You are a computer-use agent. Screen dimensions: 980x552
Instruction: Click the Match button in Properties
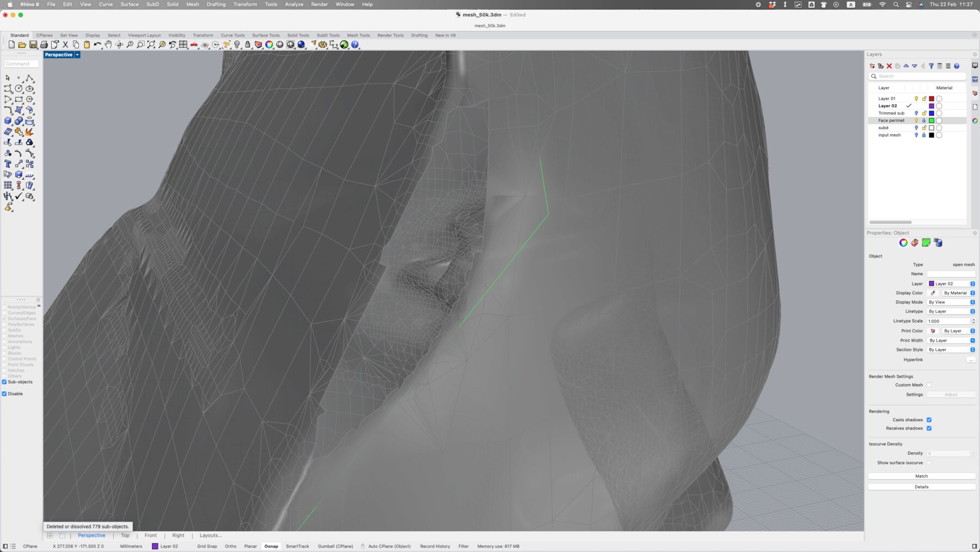click(x=921, y=476)
